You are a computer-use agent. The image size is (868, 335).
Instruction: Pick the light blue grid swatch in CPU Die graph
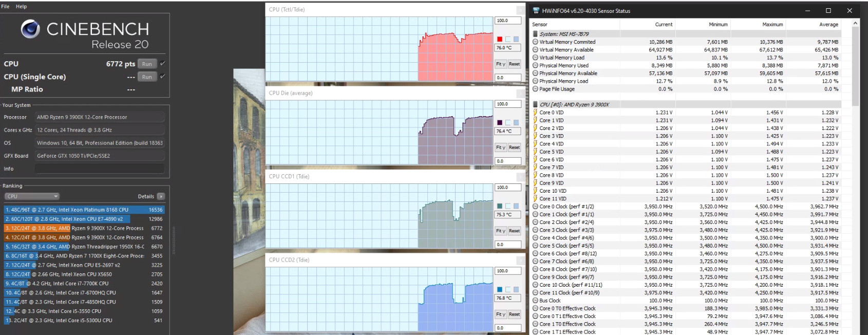(x=516, y=123)
